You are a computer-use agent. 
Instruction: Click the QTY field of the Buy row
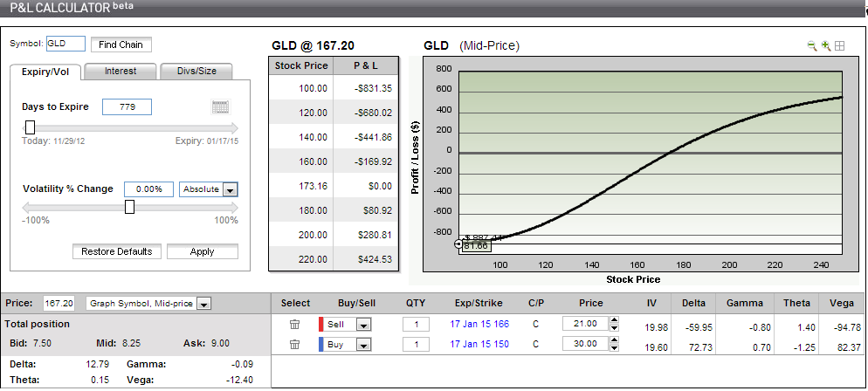pos(416,345)
